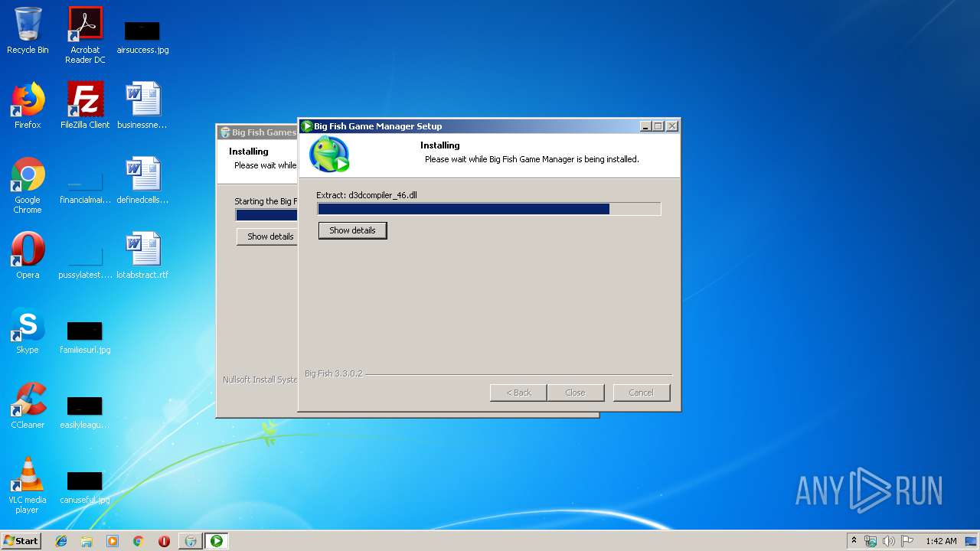Launch Opera desktop shortcut

[x=28, y=256]
